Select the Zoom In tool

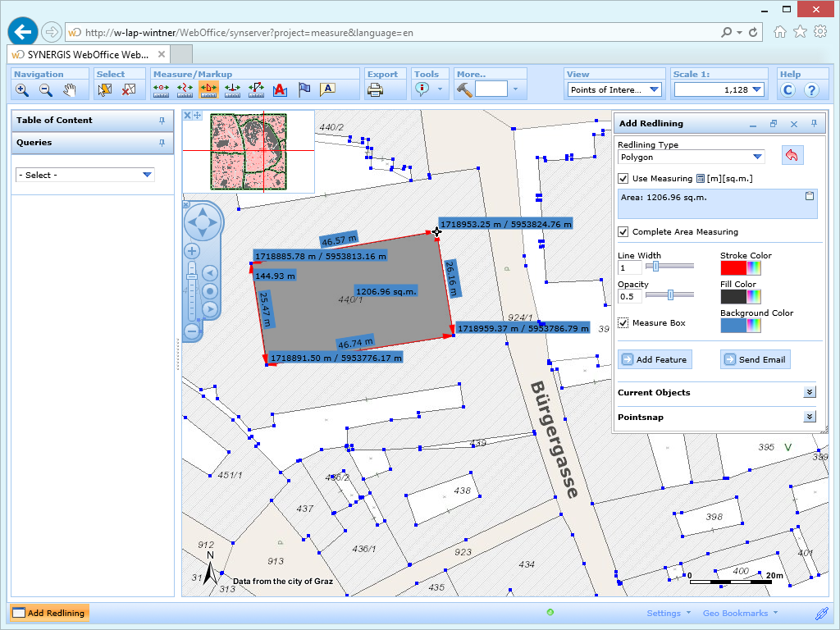click(x=22, y=90)
